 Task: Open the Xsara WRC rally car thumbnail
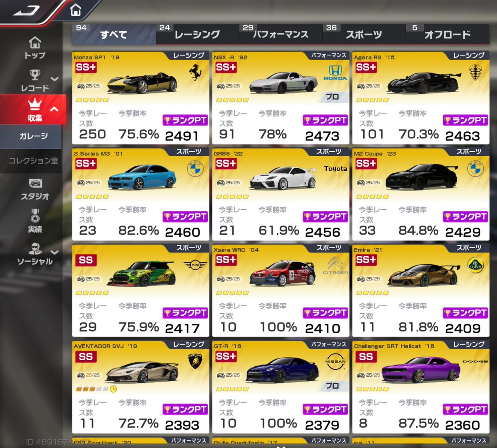click(282, 274)
